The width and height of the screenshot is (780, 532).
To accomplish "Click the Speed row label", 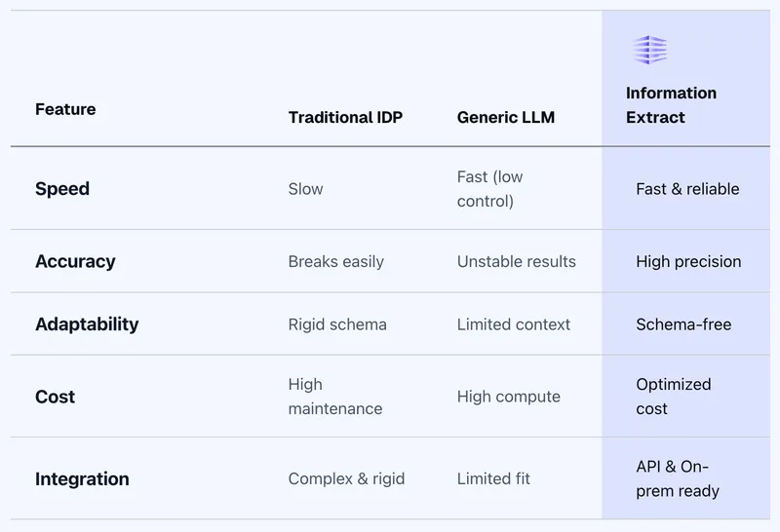I will 62,189.
